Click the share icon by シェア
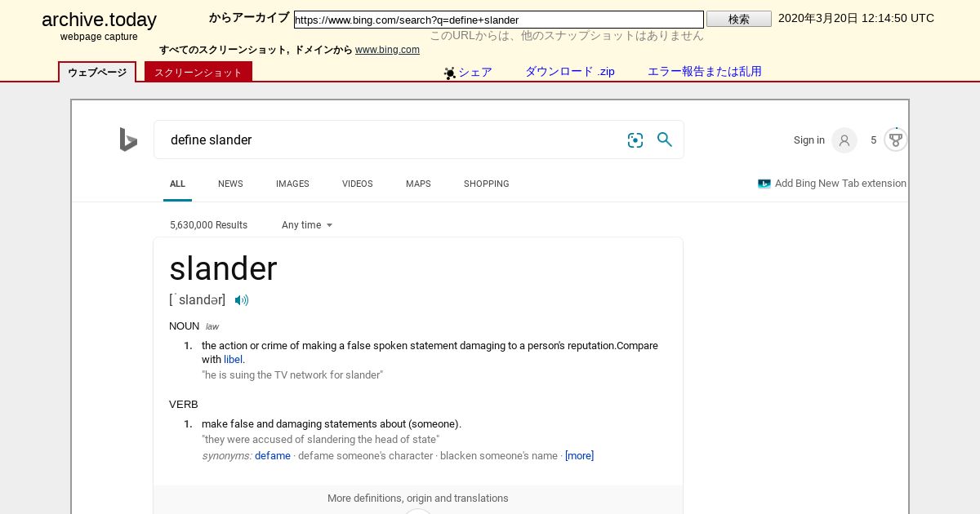980x514 pixels. [x=450, y=73]
